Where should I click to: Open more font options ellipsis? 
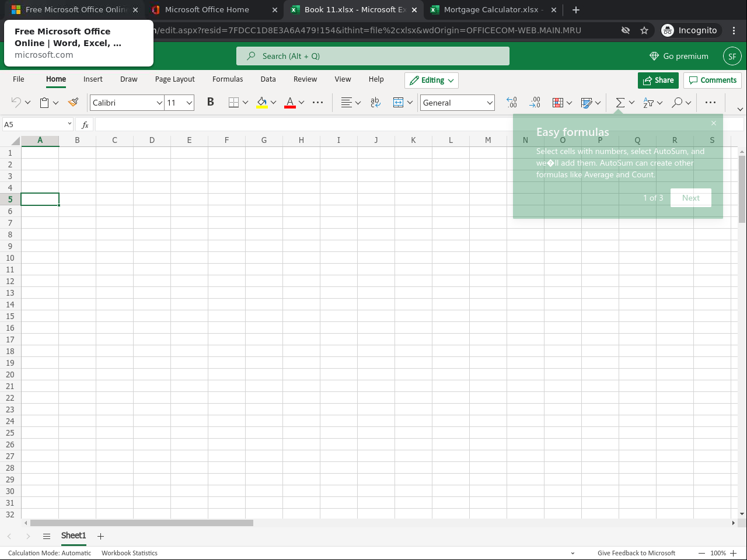click(x=317, y=103)
